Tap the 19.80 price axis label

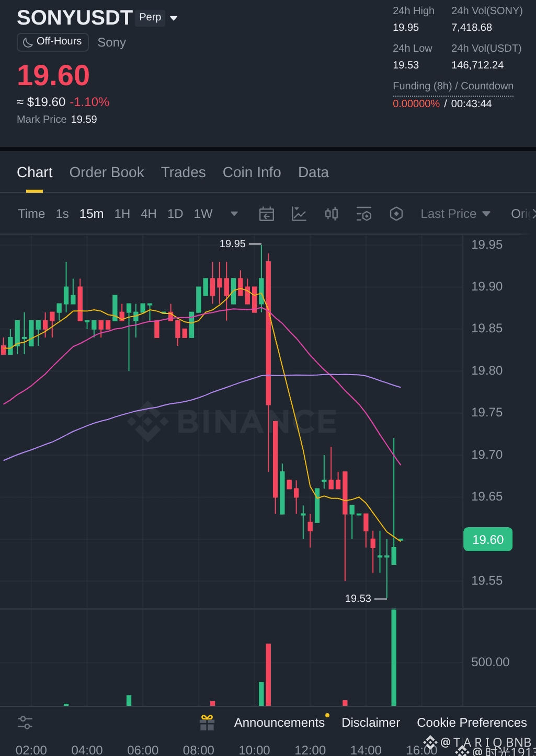(487, 370)
